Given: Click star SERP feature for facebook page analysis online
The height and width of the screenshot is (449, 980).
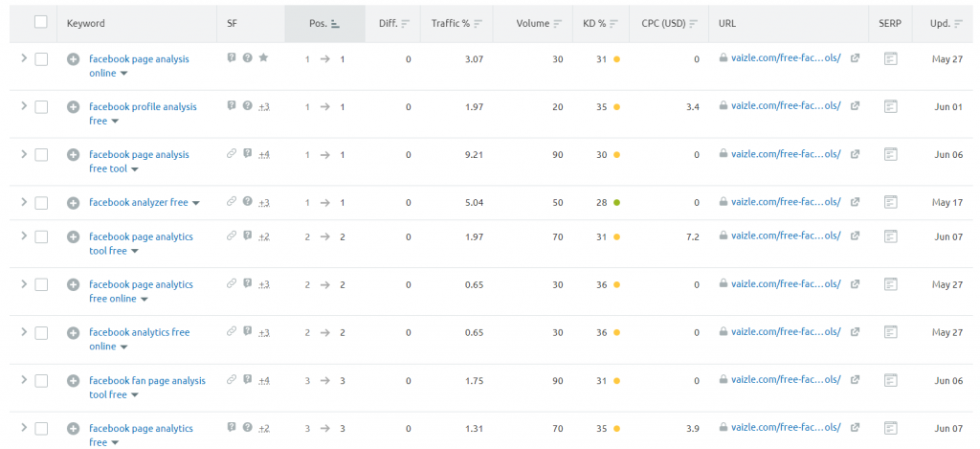Looking at the screenshot, I should pyautogui.click(x=264, y=57).
